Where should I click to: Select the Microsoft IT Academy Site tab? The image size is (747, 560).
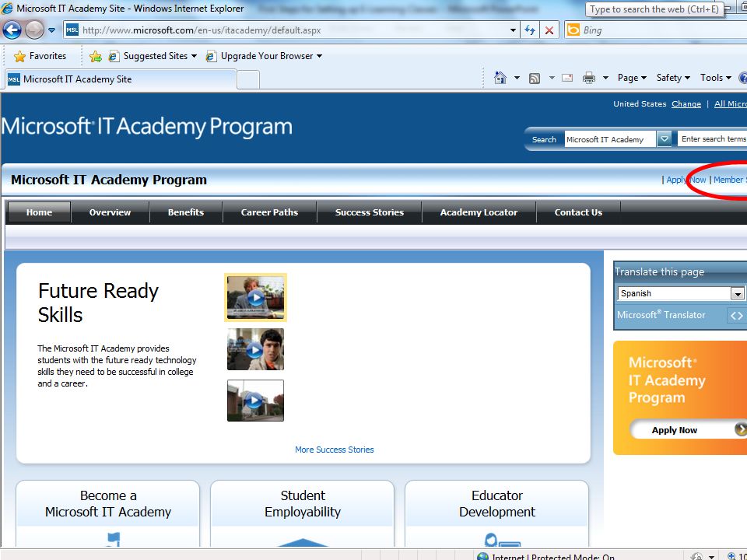point(121,79)
